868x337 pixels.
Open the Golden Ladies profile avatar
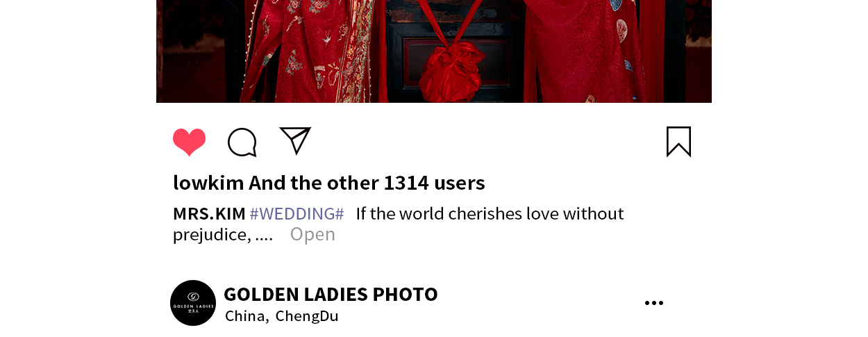coord(193,303)
